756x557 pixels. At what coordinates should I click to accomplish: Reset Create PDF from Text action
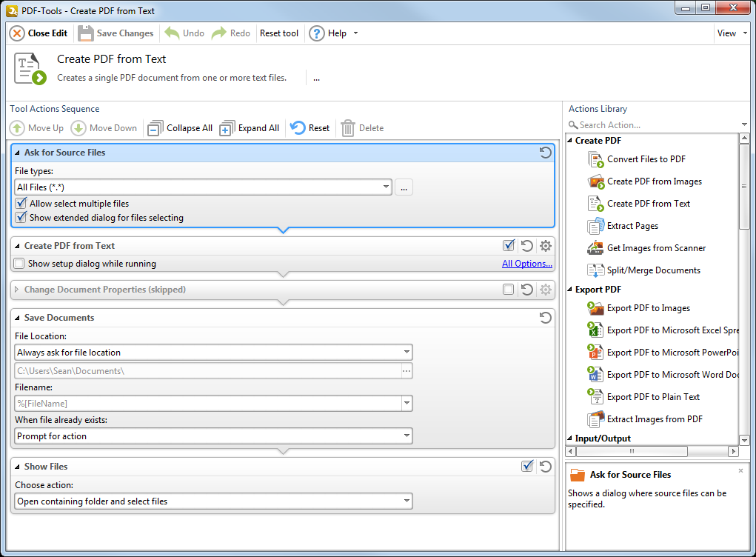527,246
